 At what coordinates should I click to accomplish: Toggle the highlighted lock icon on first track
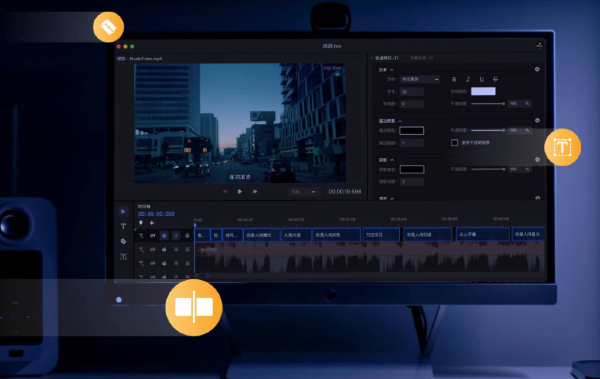coord(164,235)
